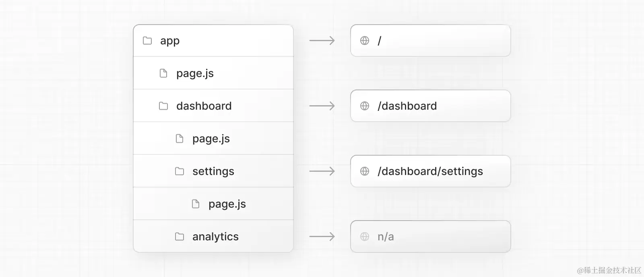Image resolution: width=644 pixels, height=277 pixels.
Task: Select the settings folder name in tree
Action: 213,171
